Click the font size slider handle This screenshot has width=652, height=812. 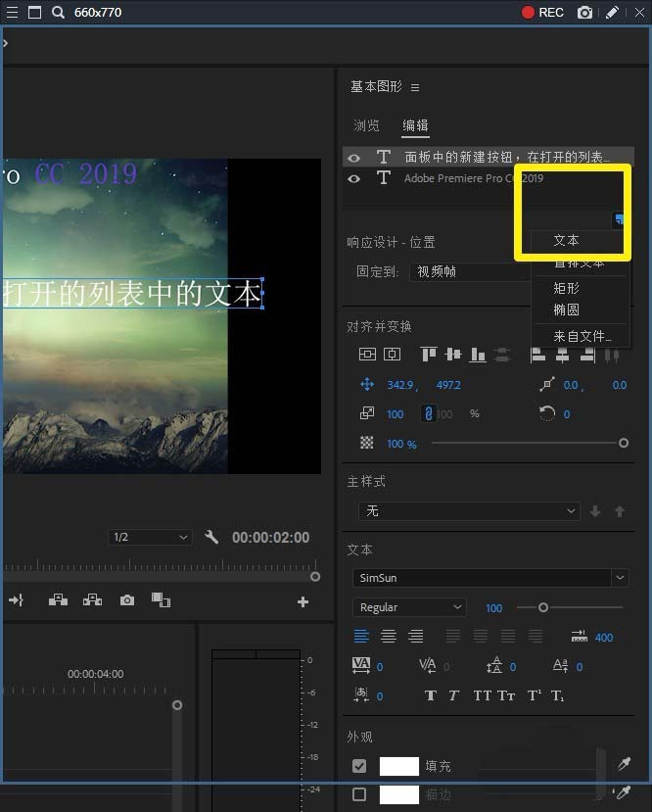tap(542, 607)
